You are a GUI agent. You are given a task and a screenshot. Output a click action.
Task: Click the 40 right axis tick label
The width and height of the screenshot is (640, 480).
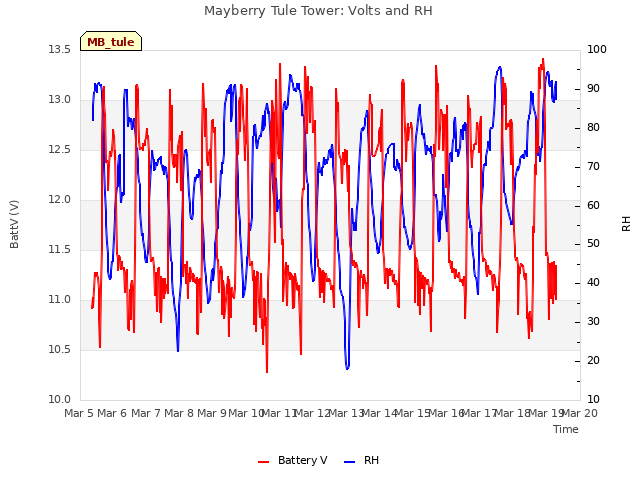point(593,283)
